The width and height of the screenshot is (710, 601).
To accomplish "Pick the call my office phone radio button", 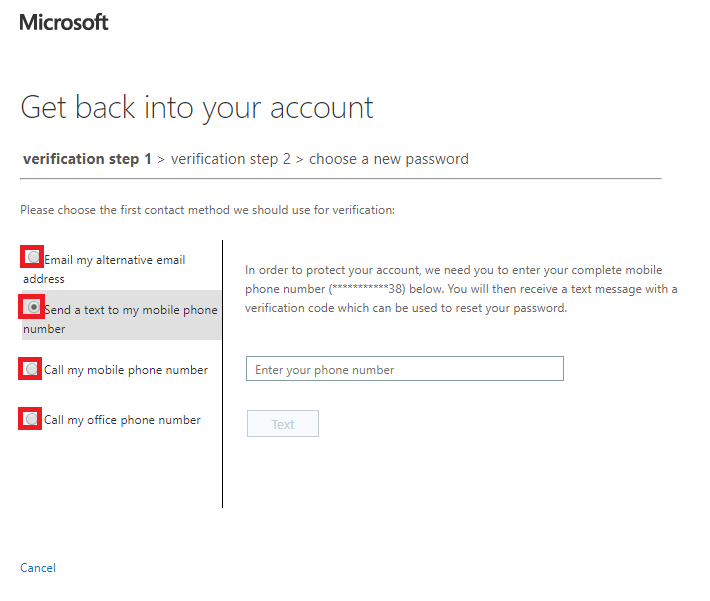I will coord(32,419).
